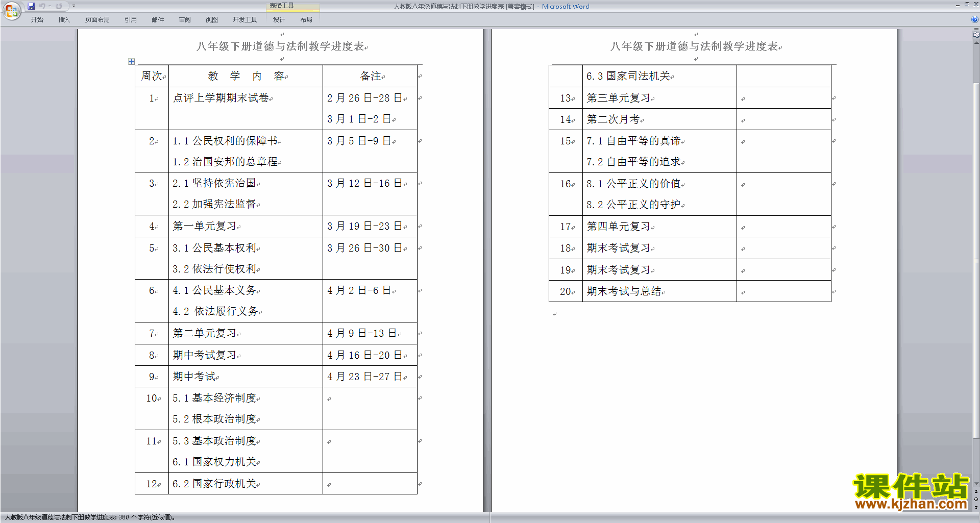980x523 pixels.
Task: Click the line 4.2 依法履行义务
Action: (x=215, y=311)
